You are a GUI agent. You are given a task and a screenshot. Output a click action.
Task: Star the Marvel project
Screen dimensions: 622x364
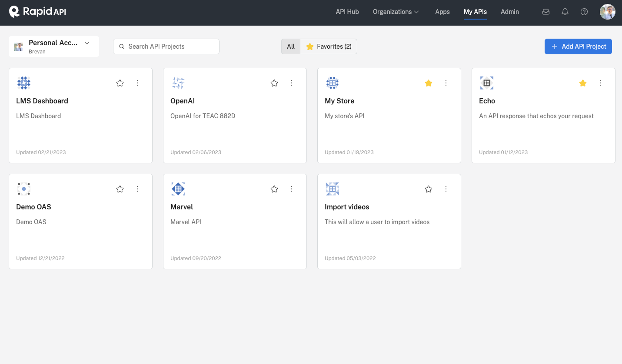274,189
